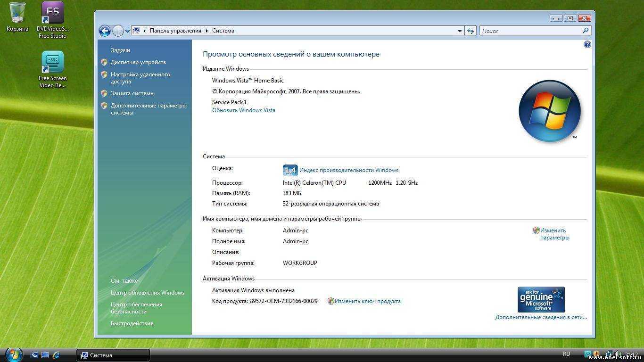Open Индекс производительности Windows link
The width and height of the screenshot is (644, 362).
coord(349,170)
